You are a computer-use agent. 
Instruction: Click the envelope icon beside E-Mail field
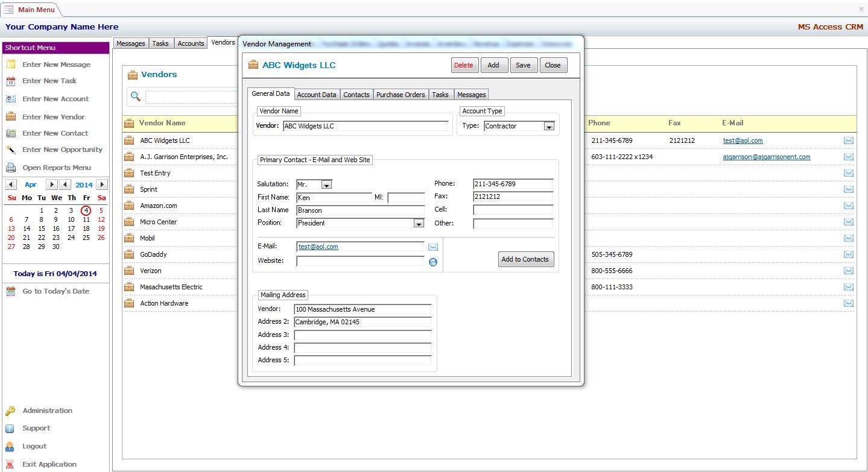(432, 247)
